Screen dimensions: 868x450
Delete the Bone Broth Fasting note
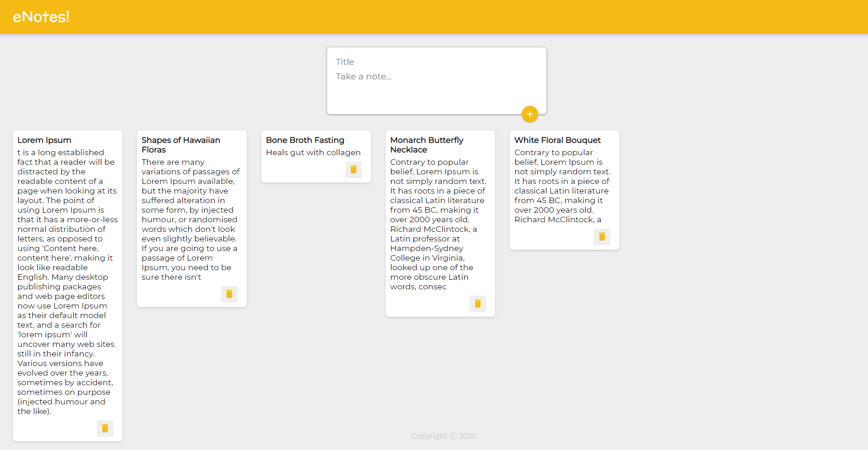coord(354,169)
